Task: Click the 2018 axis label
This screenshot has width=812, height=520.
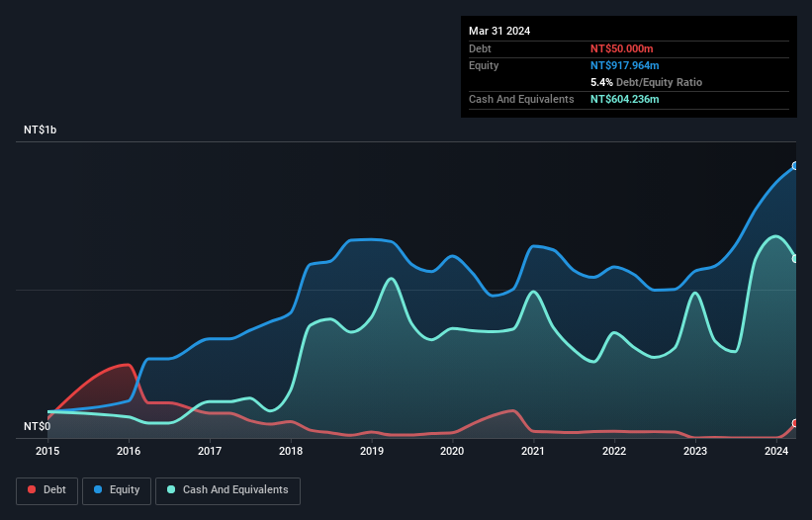Action: tap(291, 451)
